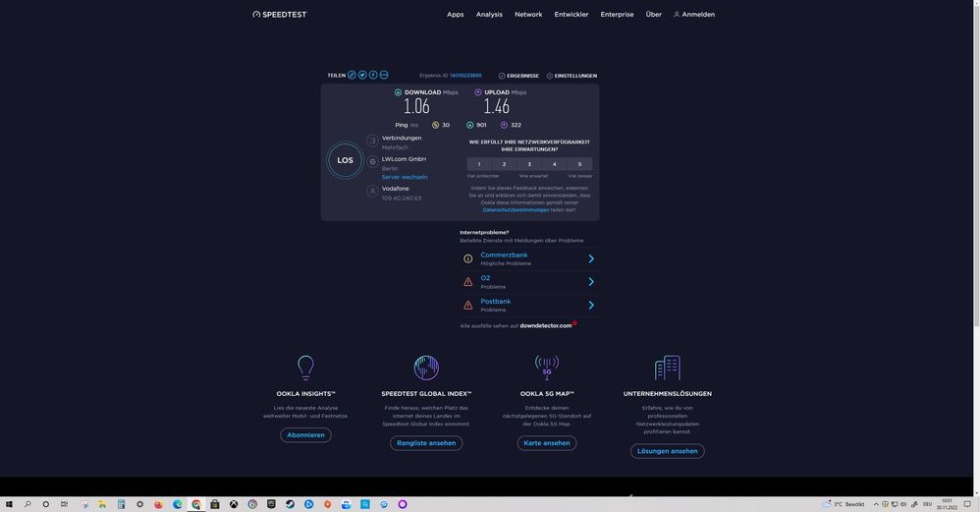Rate network availability as 5
The image size is (980, 512).
point(579,164)
